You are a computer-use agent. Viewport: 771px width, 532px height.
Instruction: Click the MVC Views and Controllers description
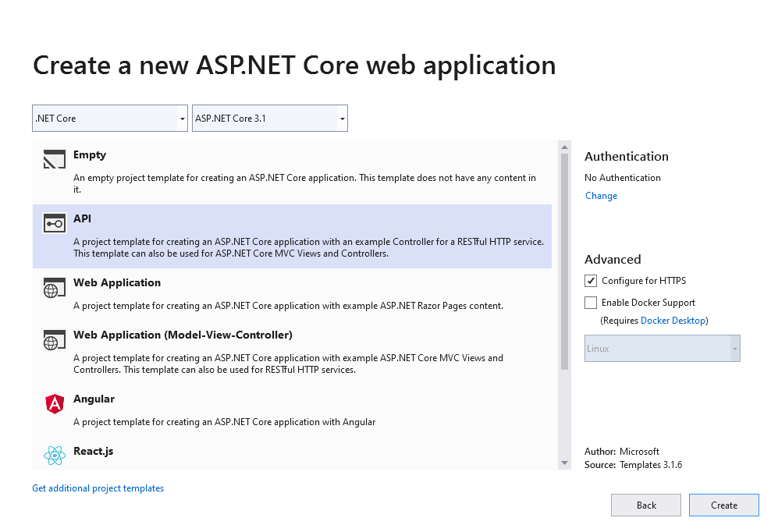pyautogui.click(x=288, y=364)
